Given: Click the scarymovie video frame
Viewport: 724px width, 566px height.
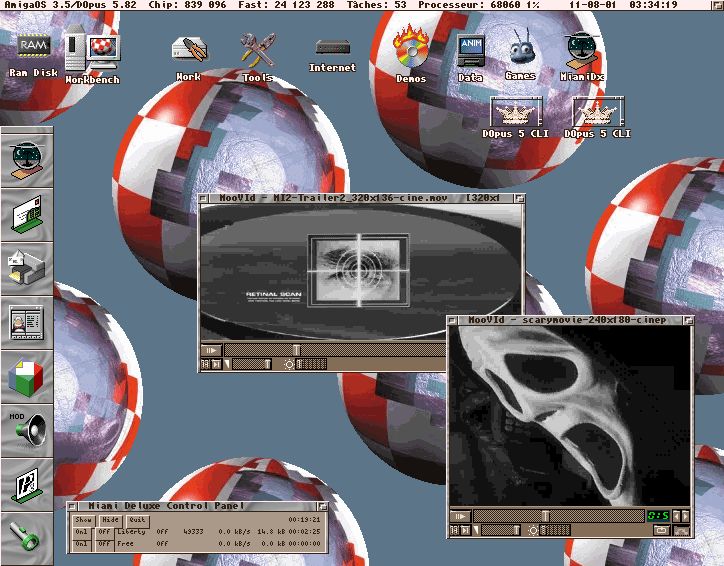Looking at the screenshot, I should pos(570,416).
